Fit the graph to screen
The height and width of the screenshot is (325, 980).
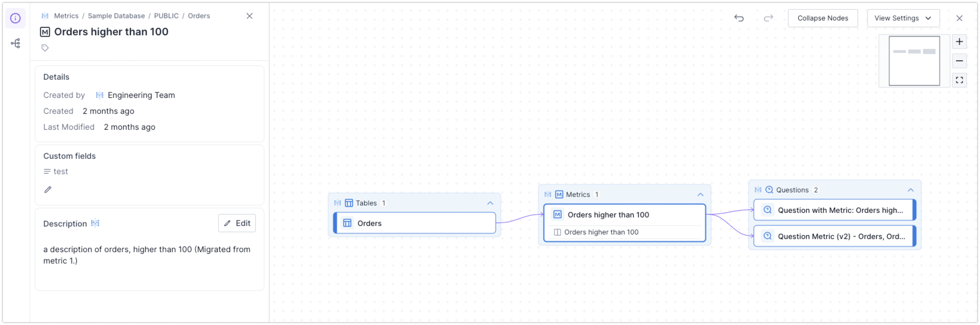pyautogui.click(x=959, y=80)
